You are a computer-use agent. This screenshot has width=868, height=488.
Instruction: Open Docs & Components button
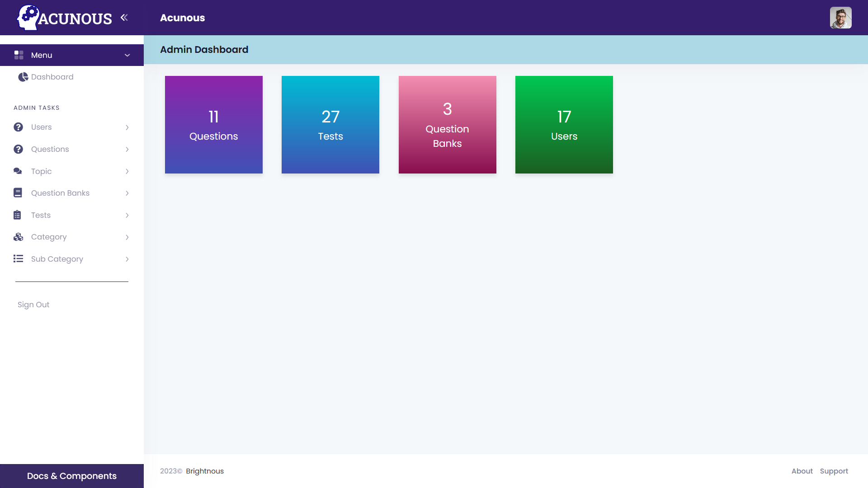[72, 476]
